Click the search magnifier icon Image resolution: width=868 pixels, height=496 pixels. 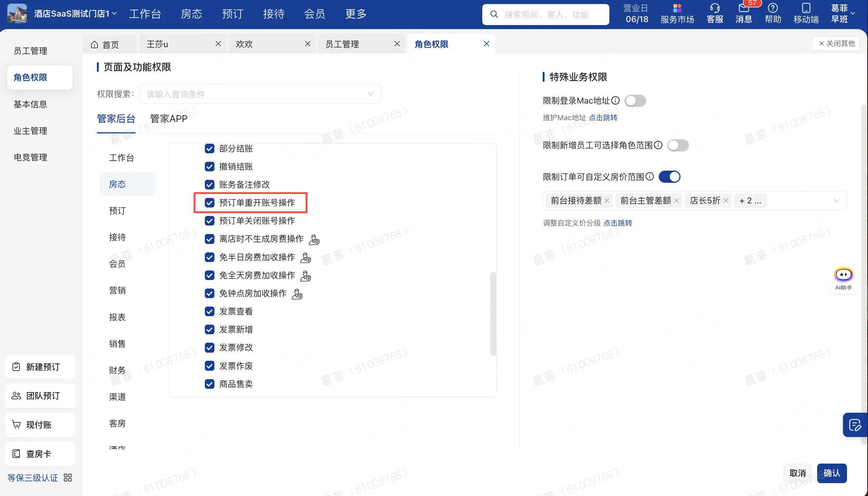click(494, 14)
